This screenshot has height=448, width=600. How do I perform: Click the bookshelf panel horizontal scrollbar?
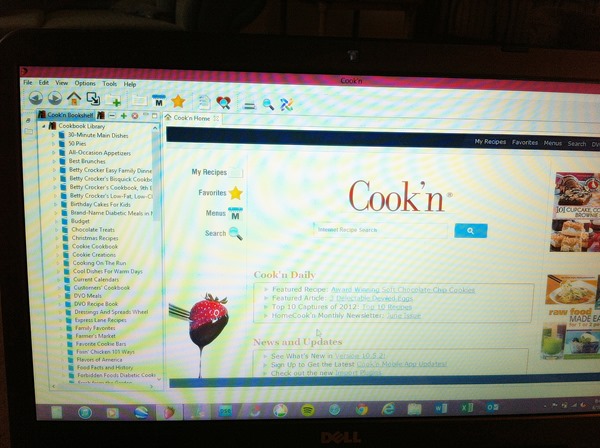103,386
